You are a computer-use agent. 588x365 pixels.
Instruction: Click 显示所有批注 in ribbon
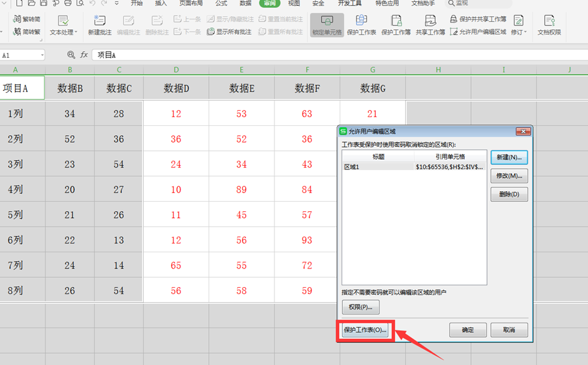tap(229, 32)
